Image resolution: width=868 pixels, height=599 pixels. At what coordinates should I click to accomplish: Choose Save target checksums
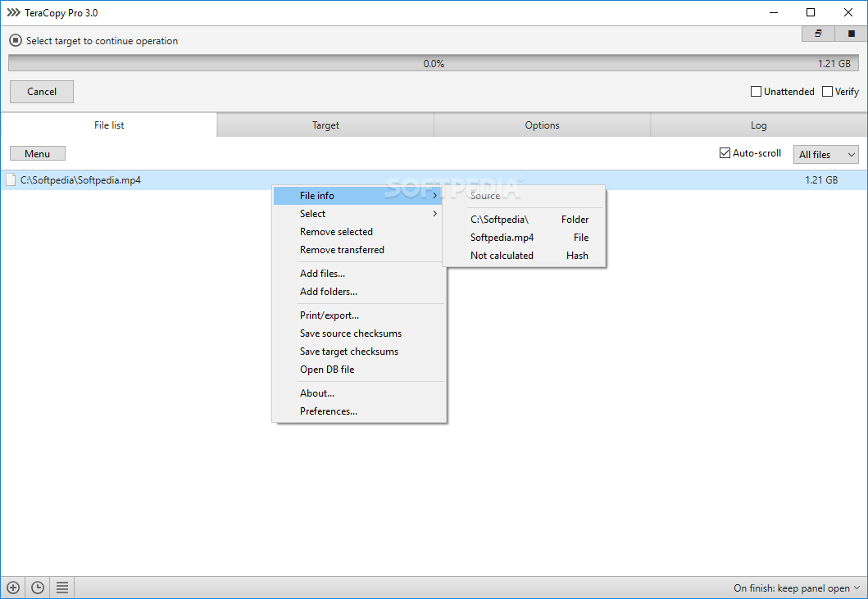(x=360, y=351)
